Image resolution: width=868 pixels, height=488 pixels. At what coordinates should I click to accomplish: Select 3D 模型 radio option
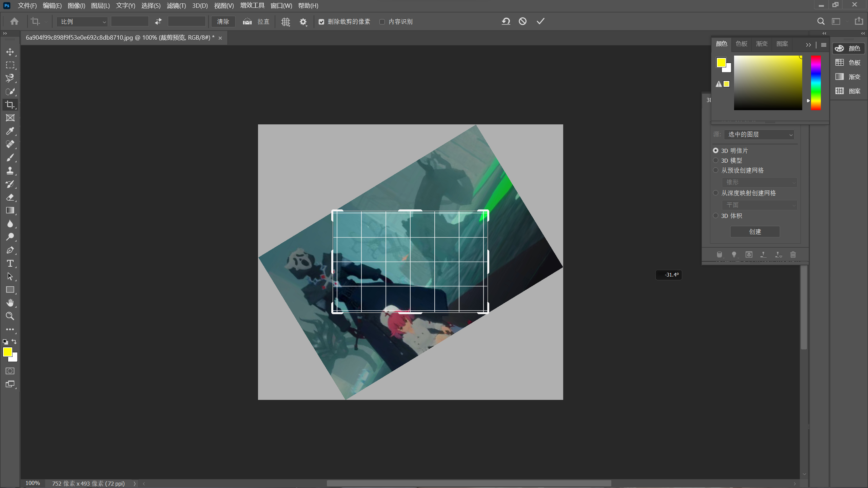point(715,160)
